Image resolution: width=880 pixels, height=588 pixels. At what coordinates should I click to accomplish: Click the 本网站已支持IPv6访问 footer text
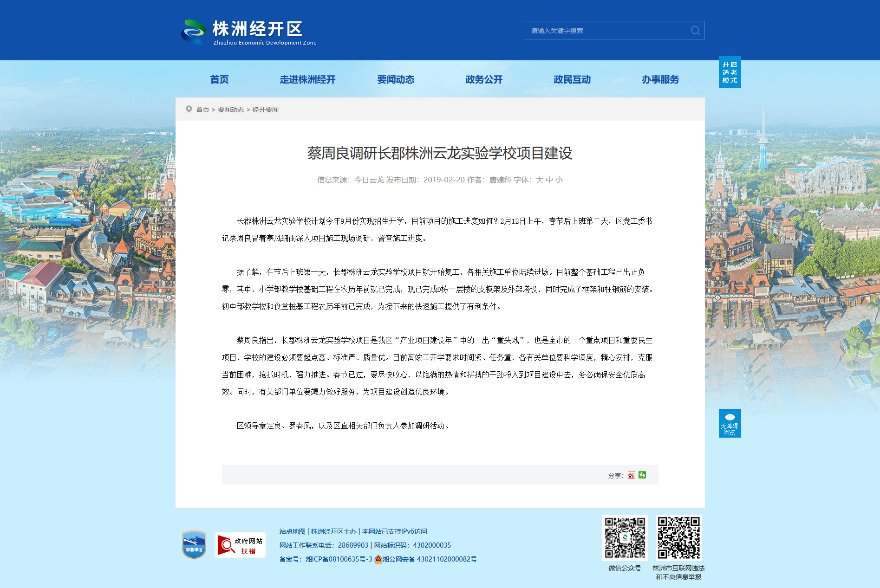[395, 531]
